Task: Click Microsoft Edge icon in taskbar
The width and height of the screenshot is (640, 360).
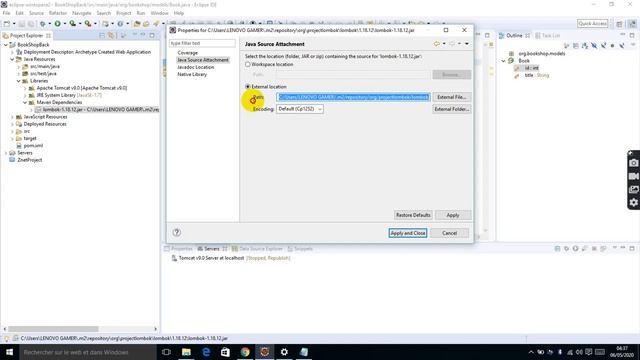Action: [206, 352]
